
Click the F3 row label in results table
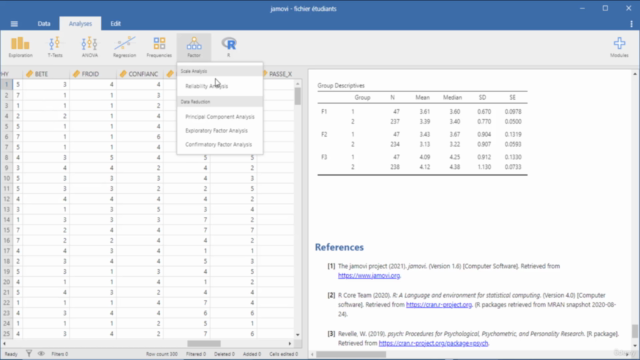point(324,157)
